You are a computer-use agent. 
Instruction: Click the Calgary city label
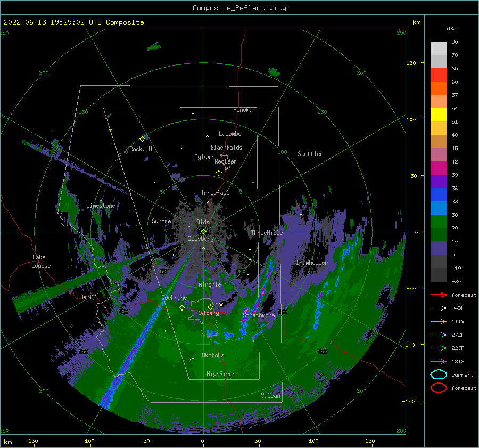(208, 313)
